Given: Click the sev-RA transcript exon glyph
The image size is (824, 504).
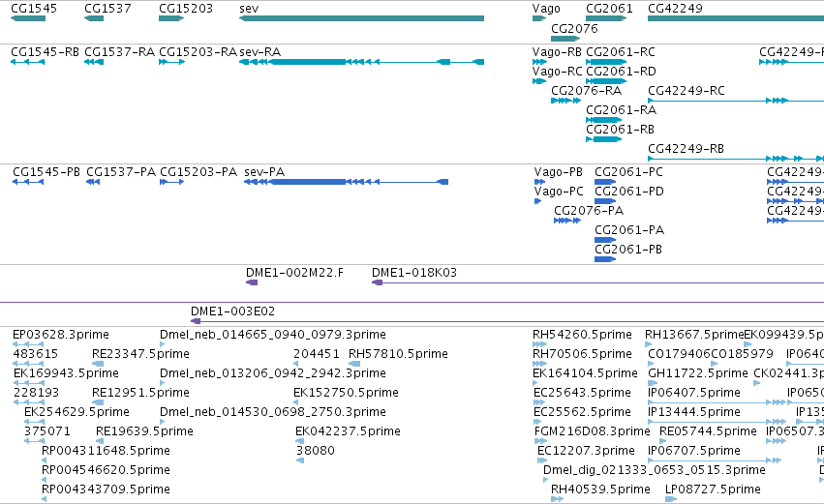Looking at the screenshot, I should click(361, 62).
